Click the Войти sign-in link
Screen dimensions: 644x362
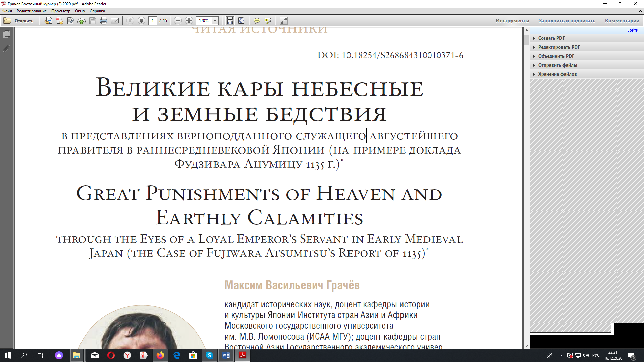(x=633, y=30)
